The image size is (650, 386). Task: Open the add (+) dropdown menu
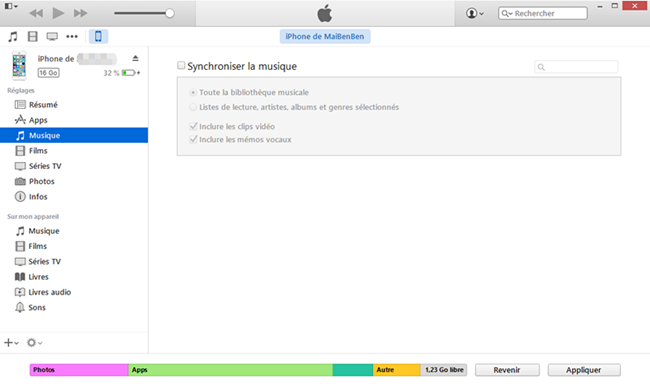coord(11,342)
